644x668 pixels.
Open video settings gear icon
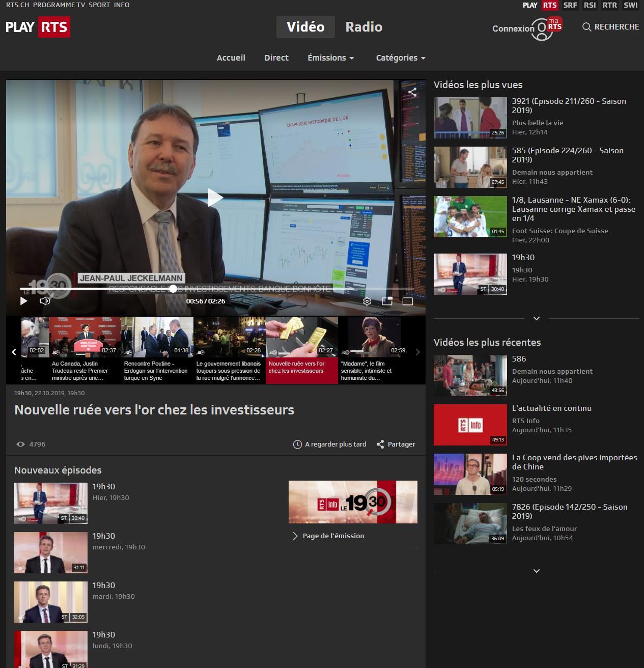click(367, 301)
